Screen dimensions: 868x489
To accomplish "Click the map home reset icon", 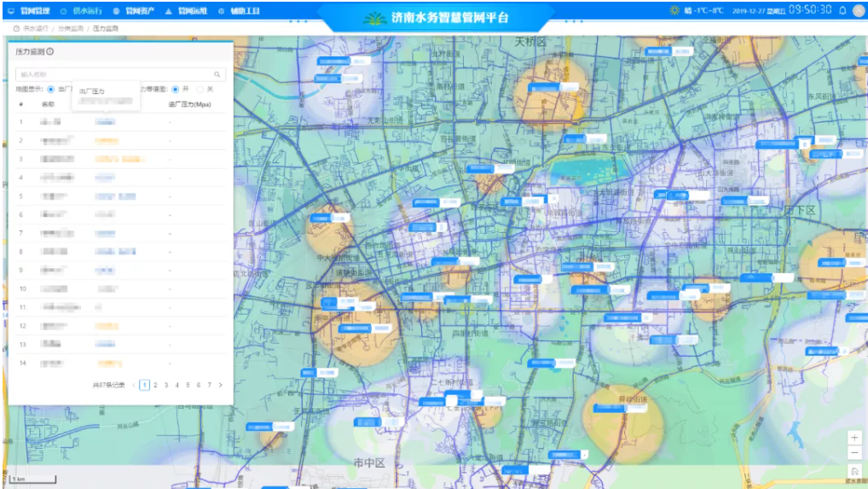I will click(x=854, y=471).
